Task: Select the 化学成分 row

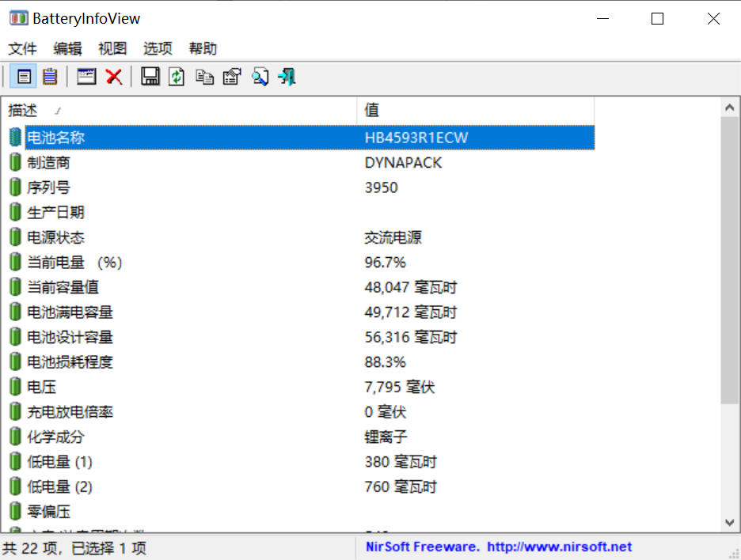Action: pos(302,437)
